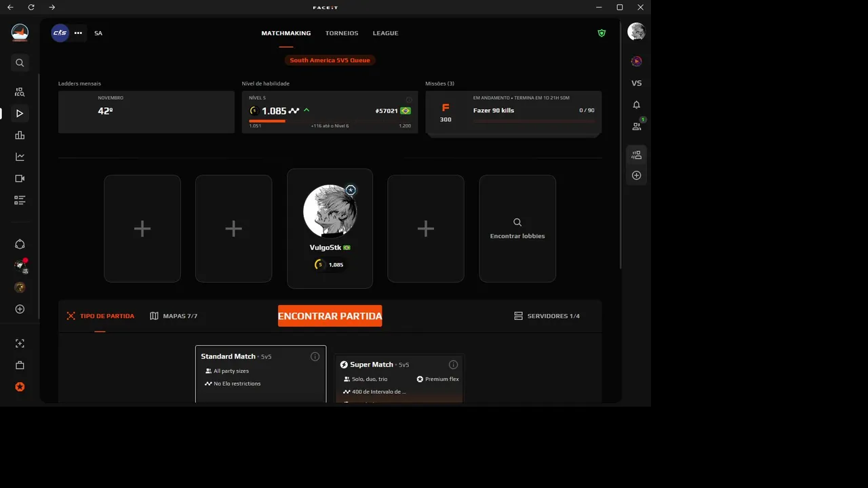Select the Standard Match 5v5 card

tap(261, 374)
